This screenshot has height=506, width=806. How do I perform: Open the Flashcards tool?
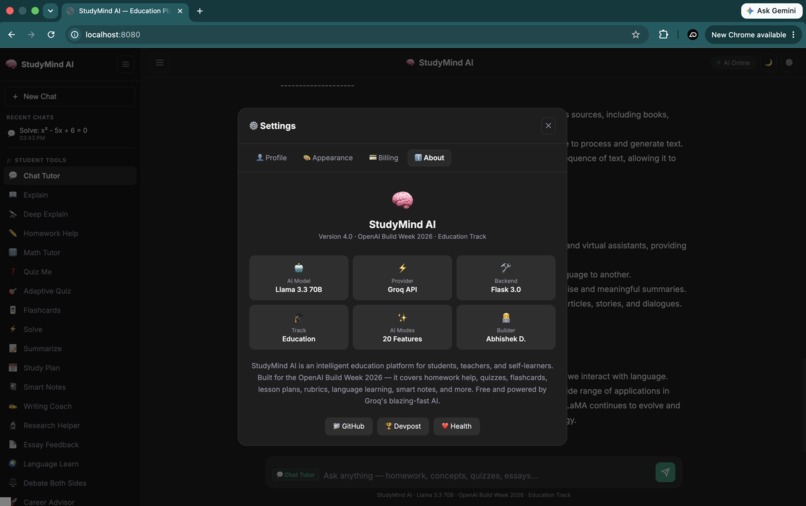click(69, 310)
